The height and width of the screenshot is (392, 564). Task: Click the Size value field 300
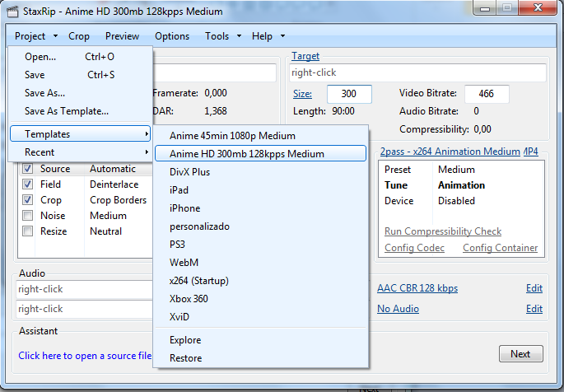pos(349,94)
